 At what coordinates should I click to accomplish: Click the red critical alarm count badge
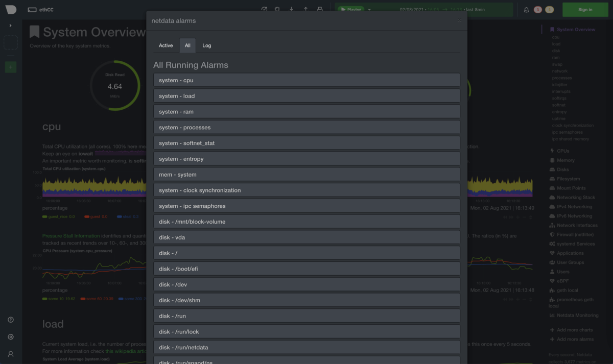pyautogui.click(x=538, y=10)
